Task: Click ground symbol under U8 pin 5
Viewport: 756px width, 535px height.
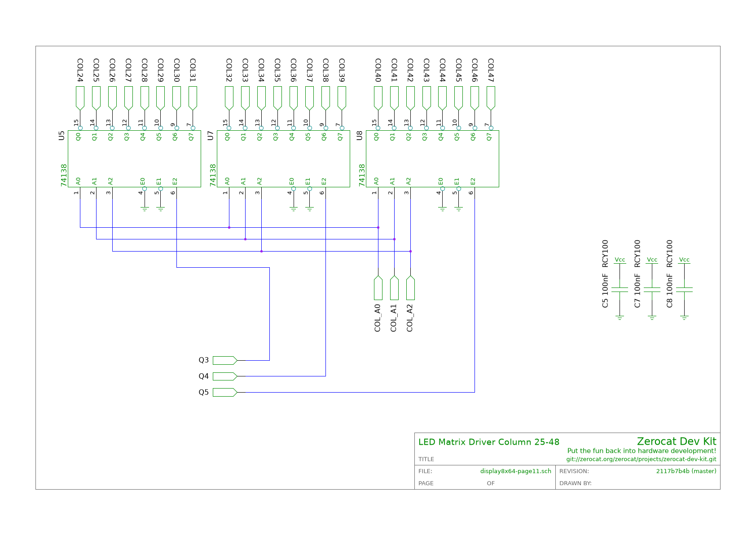Action: pos(459,209)
